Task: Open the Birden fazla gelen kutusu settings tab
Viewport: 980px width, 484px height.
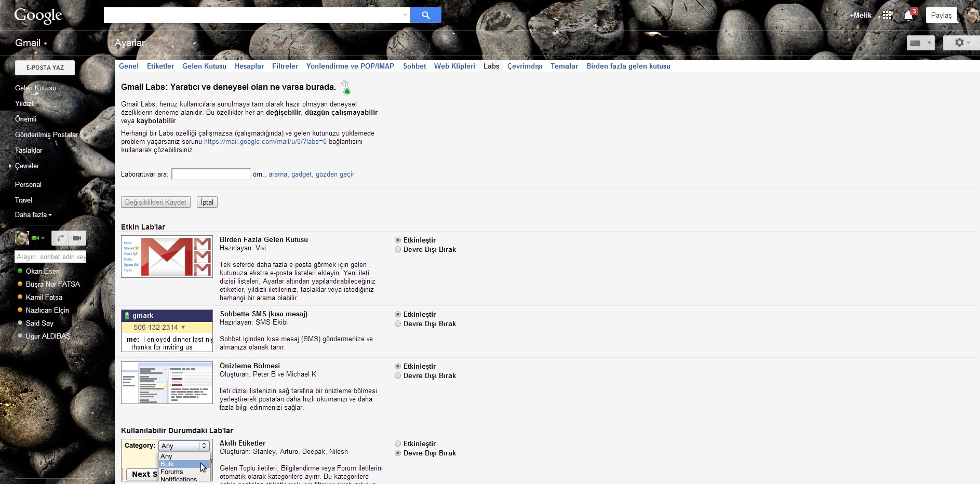Action: click(x=628, y=66)
